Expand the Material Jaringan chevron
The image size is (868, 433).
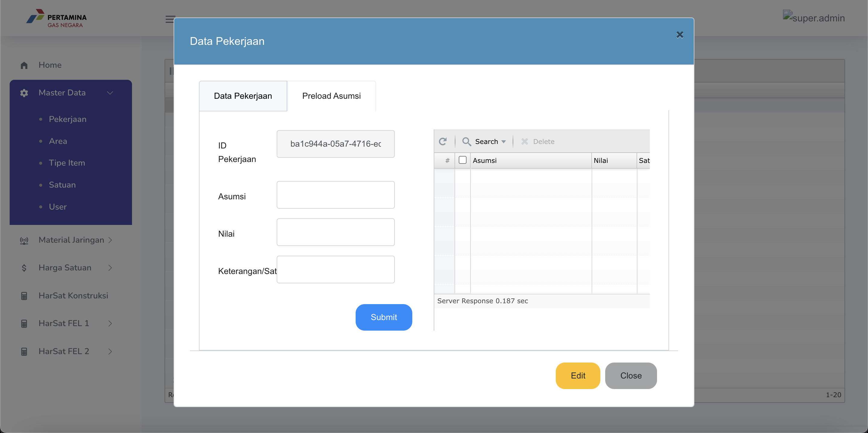point(110,240)
